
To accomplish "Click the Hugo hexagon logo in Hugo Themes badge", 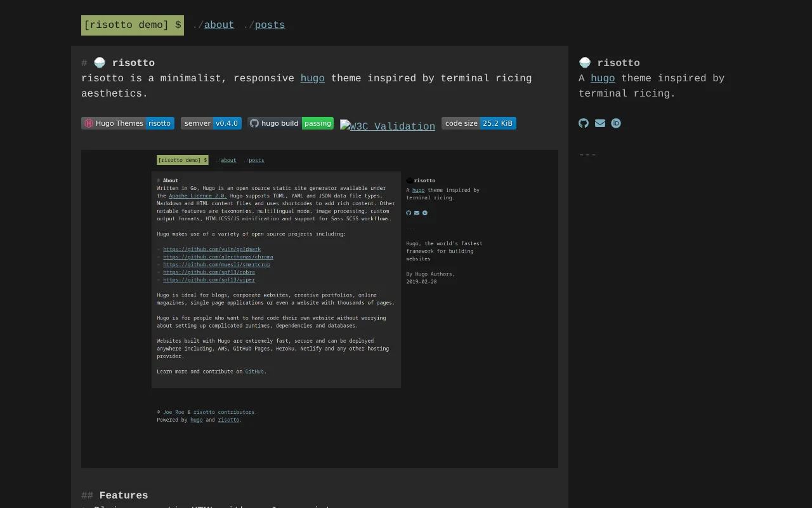I will (x=89, y=123).
